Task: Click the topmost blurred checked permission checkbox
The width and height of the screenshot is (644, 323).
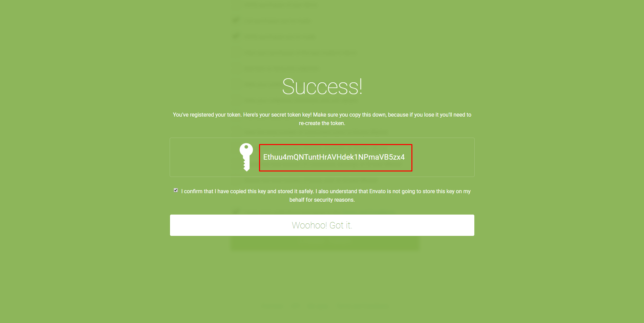Action: [x=236, y=20]
